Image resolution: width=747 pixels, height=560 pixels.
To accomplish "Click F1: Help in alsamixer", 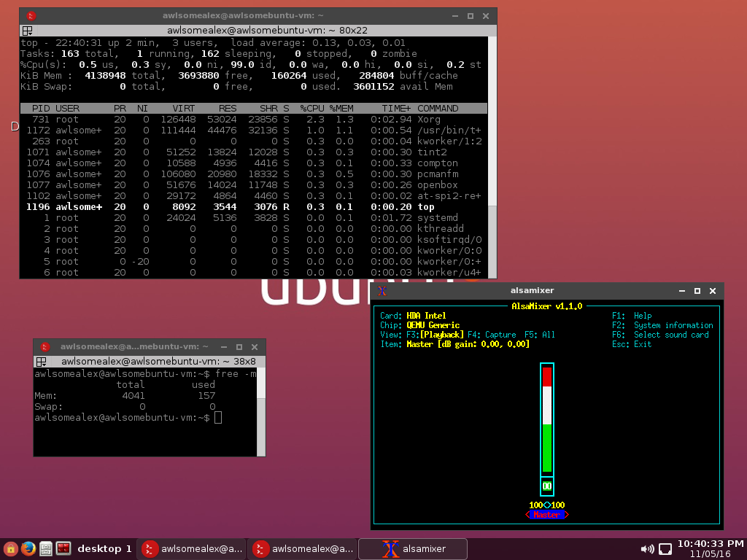I will (632, 316).
